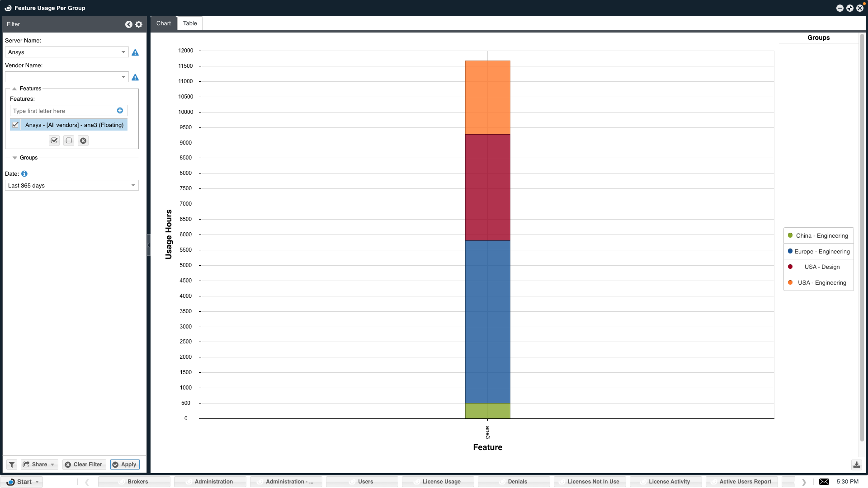Viewport: 868px width, 488px height.
Task: Click the add feature plus icon
Action: 120,111
